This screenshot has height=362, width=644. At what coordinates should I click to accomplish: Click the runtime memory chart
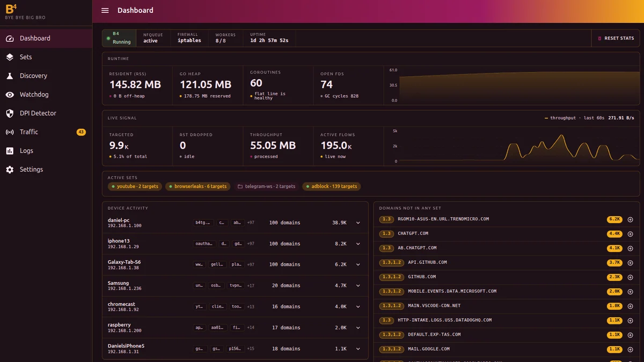click(x=519, y=86)
